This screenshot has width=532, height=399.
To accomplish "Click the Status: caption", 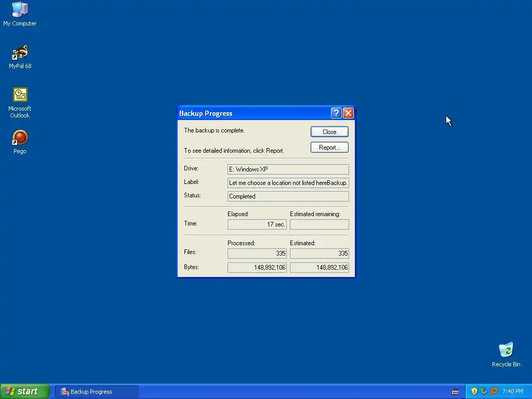I will (192, 195).
